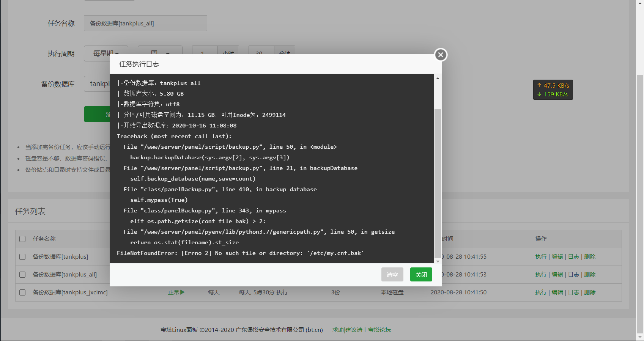Check the 备份数据库[tankplus_jxcimc] row checkbox
The image size is (644, 341).
point(22,292)
